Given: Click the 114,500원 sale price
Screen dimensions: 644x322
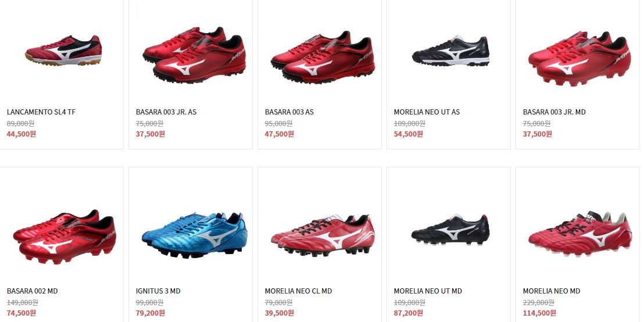Looking at the screenshot, I should (539, 313).
